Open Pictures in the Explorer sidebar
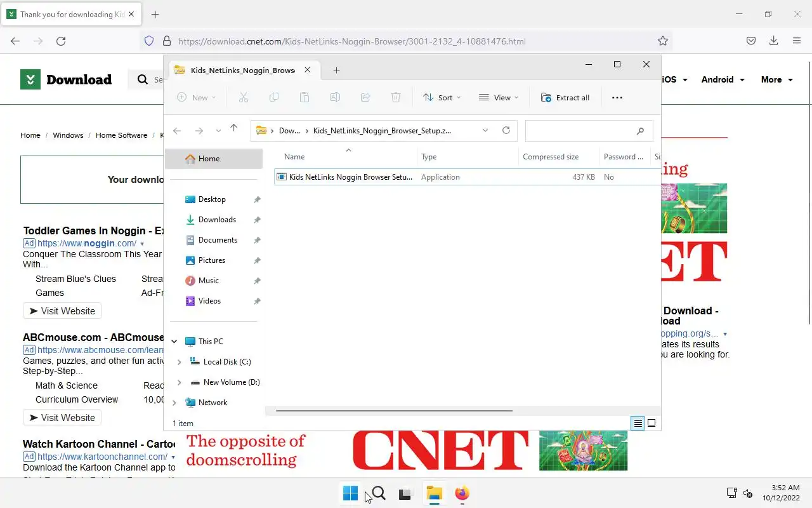Viewport: 812px width, 508px height. pyautogui.click(x=213, y=260)
